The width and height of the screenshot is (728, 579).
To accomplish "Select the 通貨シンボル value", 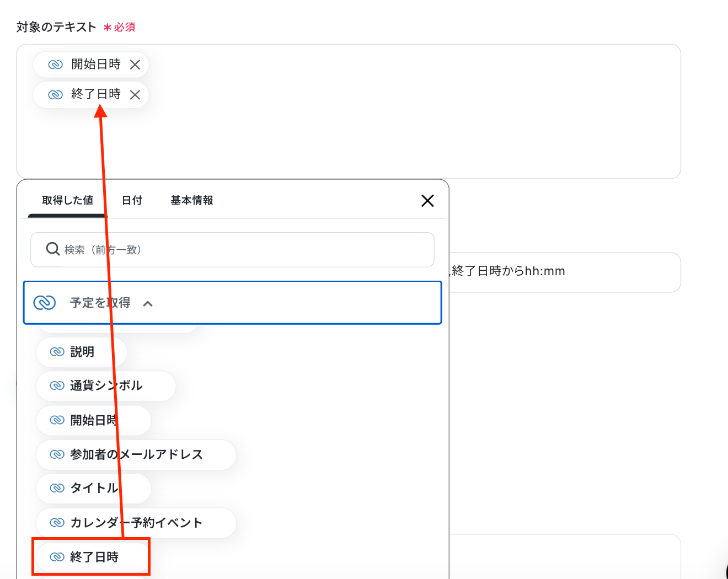I will pos(106,386).
